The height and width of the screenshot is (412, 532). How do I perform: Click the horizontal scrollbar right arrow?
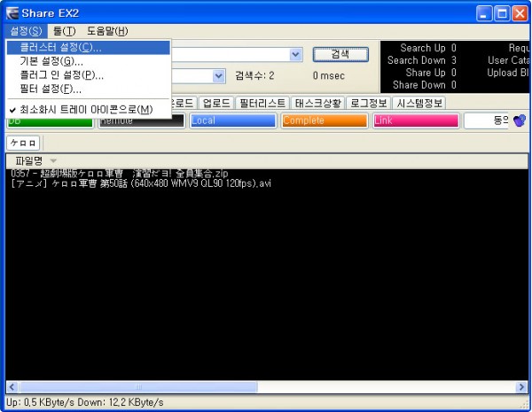(x=521, y=387)
